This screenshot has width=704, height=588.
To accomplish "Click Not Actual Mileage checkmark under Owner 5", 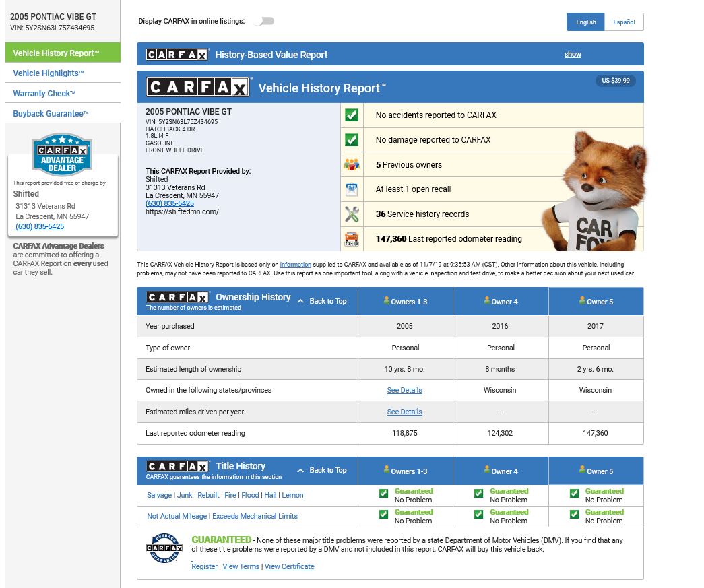I will pyautogui.click(x=574, y=515).
